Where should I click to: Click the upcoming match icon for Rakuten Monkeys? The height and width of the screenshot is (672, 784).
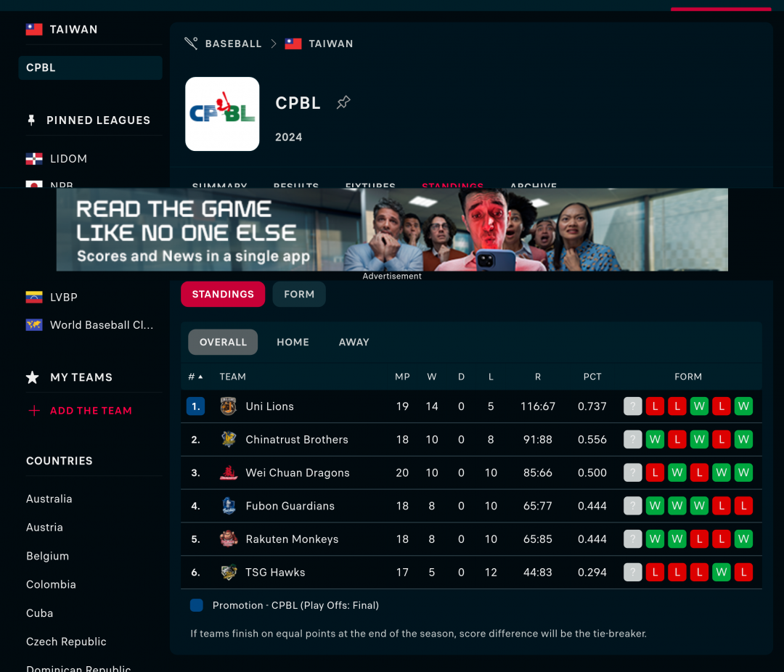coord(632,539)
